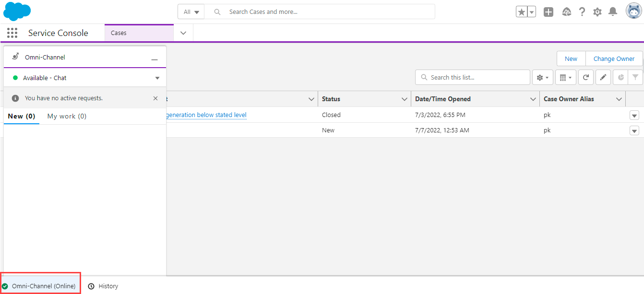The image size is (644, 294).
Task: Click the Favorites star icon
Action: 522,12
